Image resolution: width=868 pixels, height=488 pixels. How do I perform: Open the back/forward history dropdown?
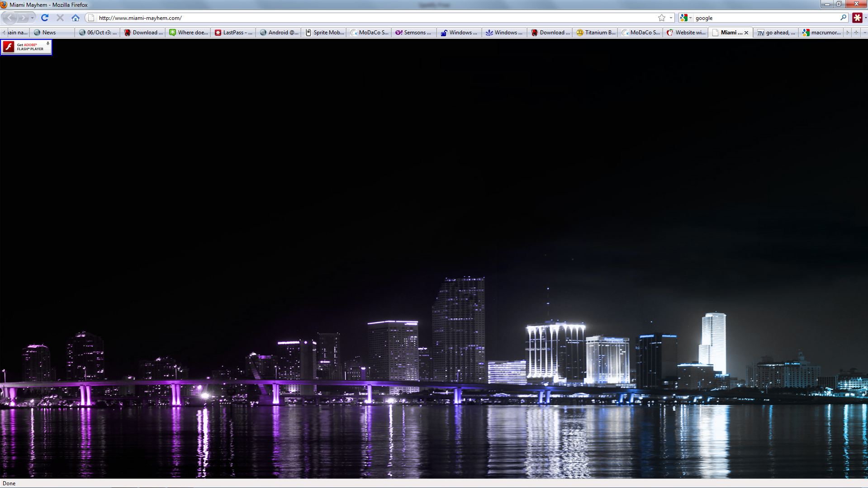click(x=32, y=18)
